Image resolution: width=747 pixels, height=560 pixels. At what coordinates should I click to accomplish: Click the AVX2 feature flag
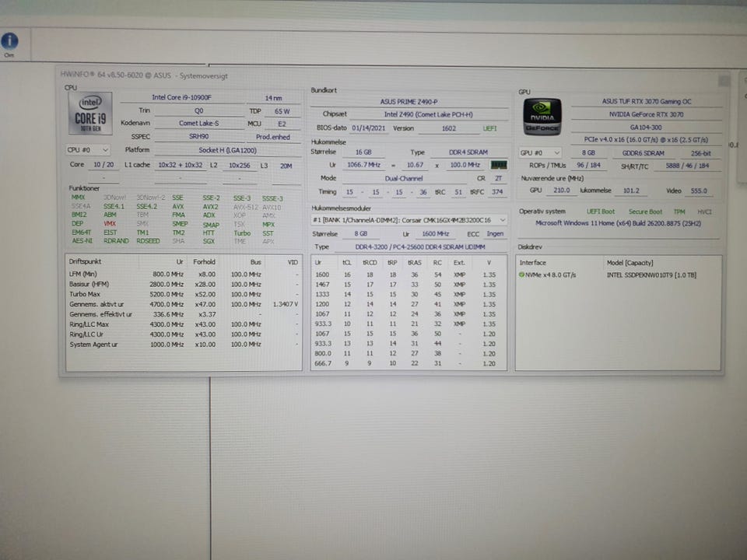coord(211,207)
